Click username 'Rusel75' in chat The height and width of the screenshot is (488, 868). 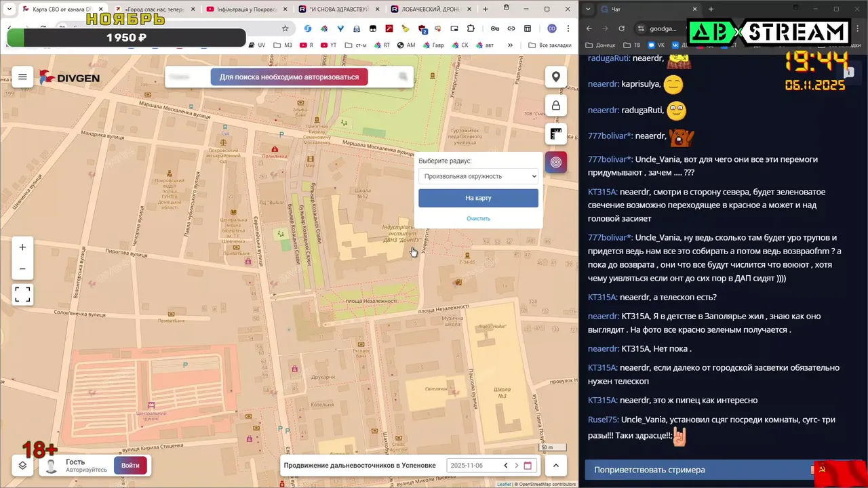click(x=603, y=420)
